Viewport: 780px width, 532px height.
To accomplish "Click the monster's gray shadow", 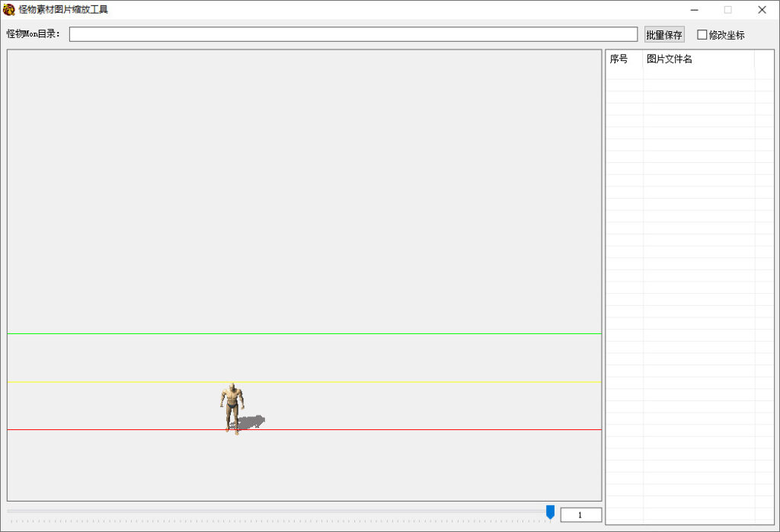I will point(251,421).
